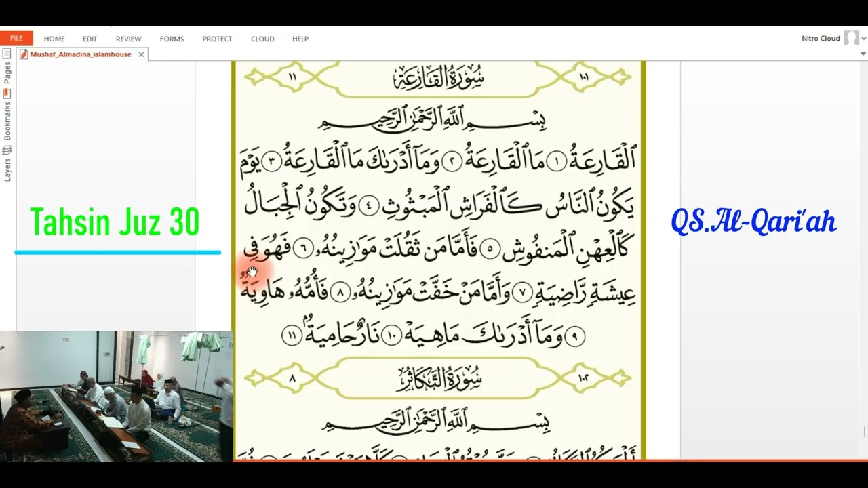Click the Nitro Cloud label

pos(821,39)
